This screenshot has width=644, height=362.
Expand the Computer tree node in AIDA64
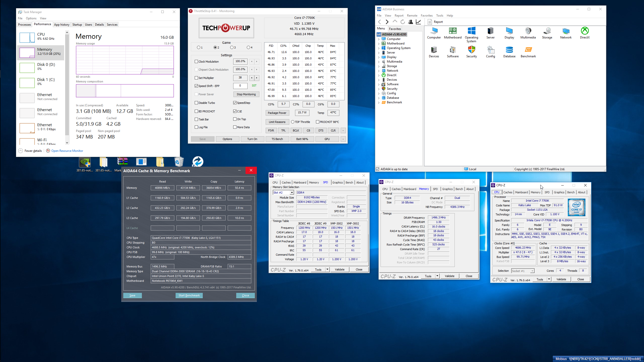379,39
